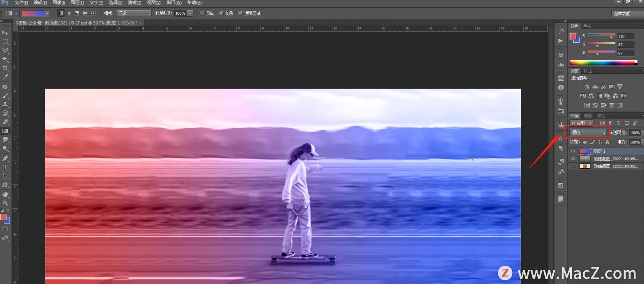Open the Info panel icon

561,88
